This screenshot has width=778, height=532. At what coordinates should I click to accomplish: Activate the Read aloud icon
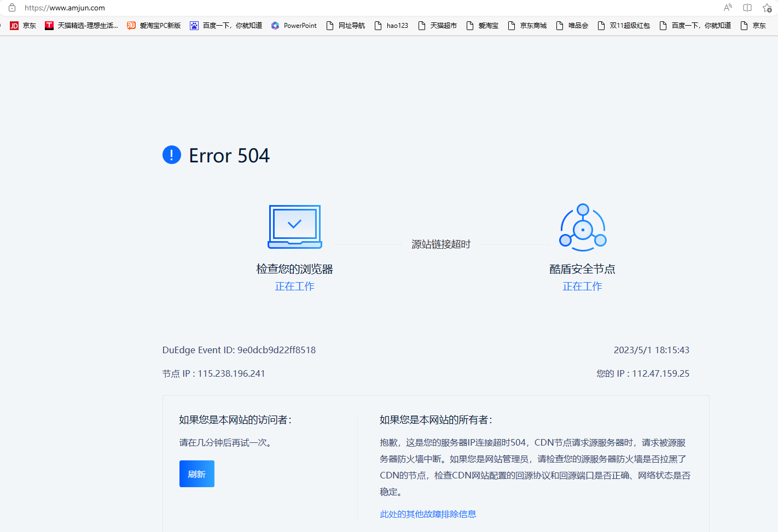pyautogui.click(x=727, y=8)
